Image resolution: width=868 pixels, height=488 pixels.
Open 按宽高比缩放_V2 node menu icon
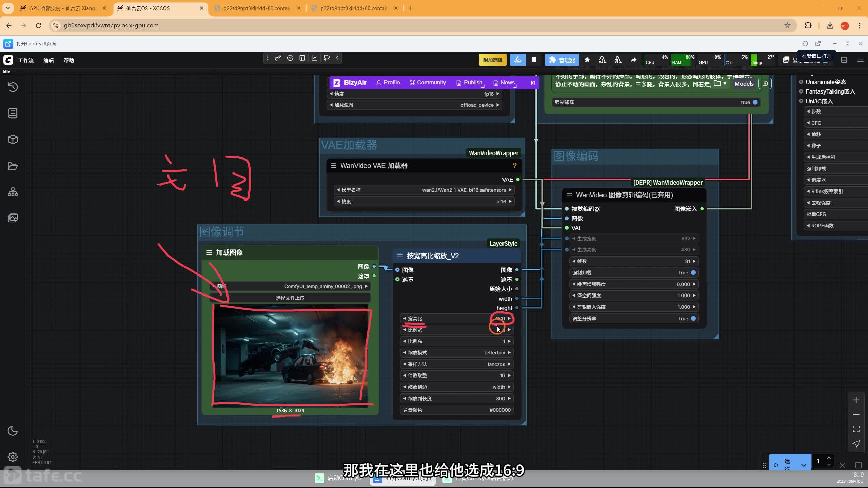point(400,256)
